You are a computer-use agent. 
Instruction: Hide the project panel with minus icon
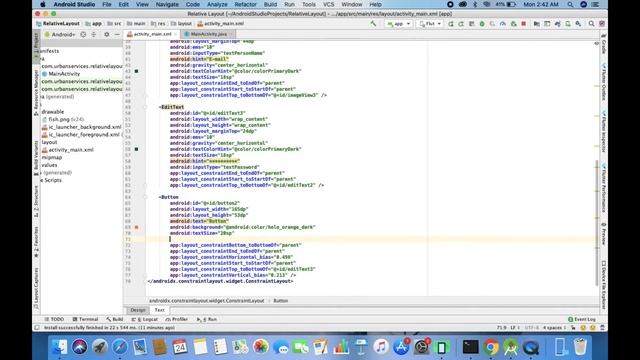pyautogui.click(x=117, y=35)
